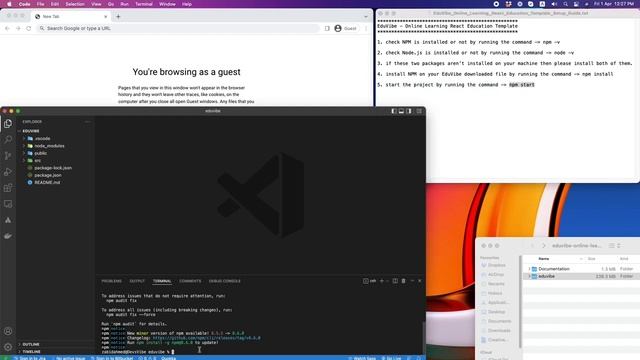Close the New Tab in Chrome
Image resolution: width=640 pixels, height=360 pixels.
coord(106,16)
